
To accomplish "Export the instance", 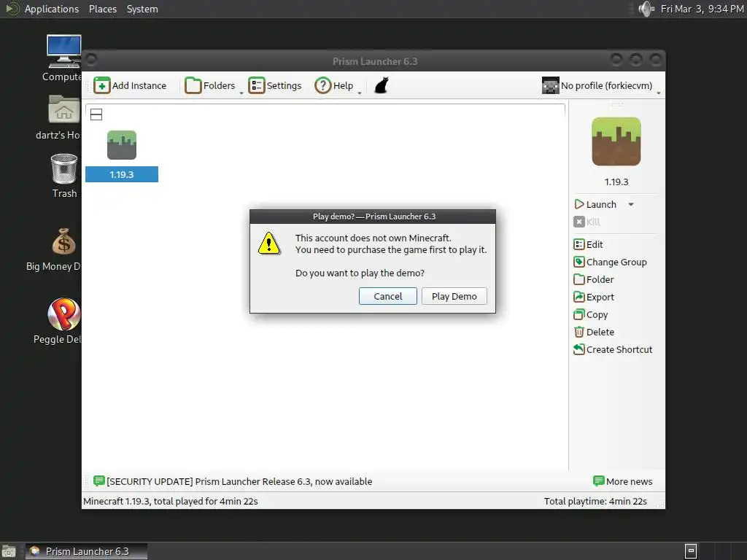I will pos(594,297).
